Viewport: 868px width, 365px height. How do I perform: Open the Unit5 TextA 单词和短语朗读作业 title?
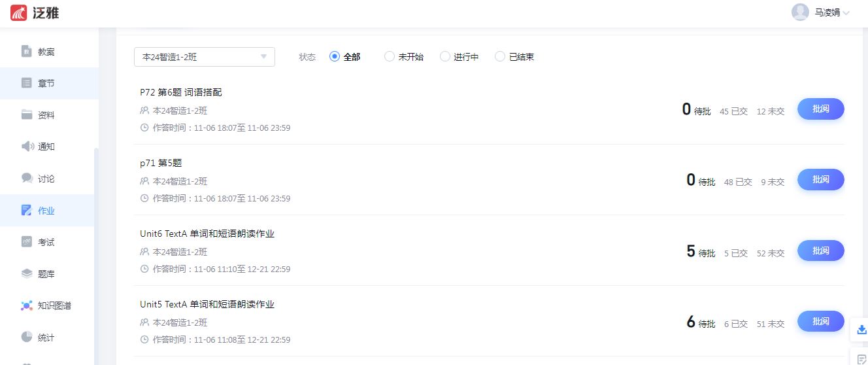point(207,304)
